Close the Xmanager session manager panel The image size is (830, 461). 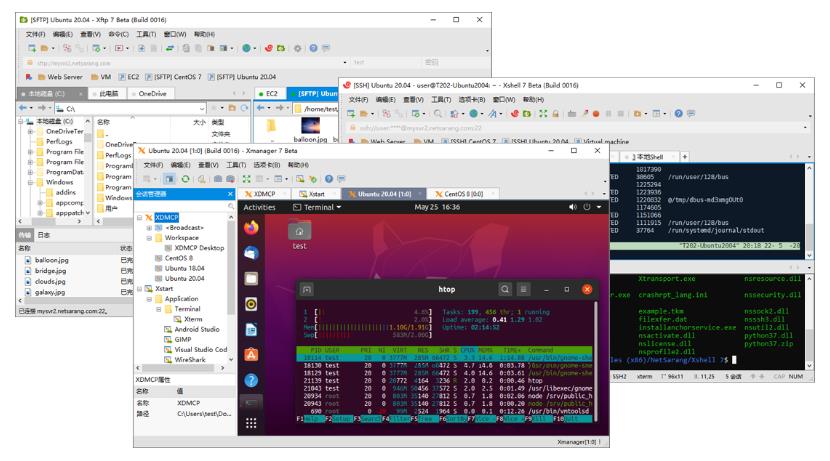230,194
